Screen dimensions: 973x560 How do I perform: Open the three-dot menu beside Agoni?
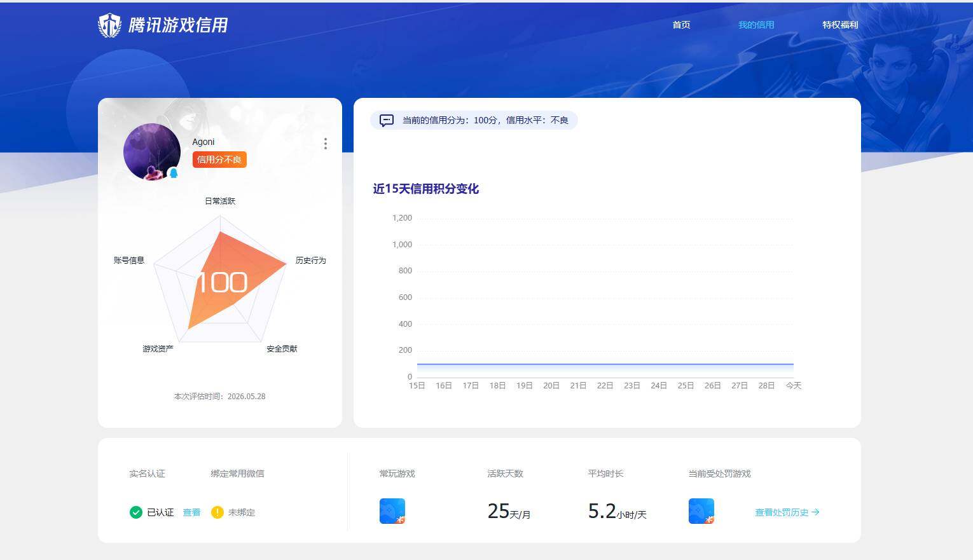326,144
